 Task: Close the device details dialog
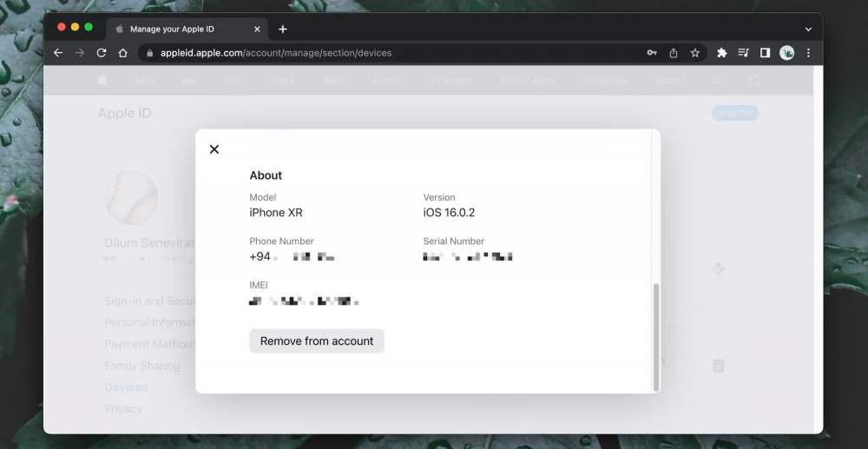(214, 149)
